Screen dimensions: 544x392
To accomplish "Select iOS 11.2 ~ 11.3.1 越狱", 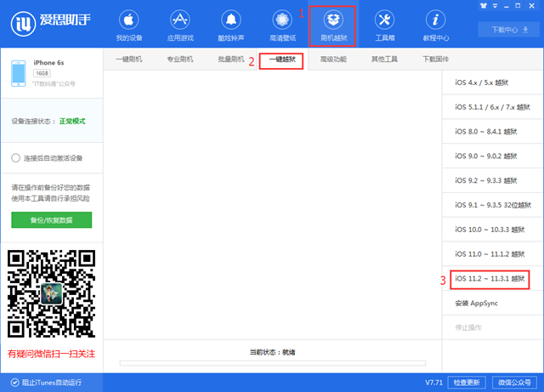I will tap(492, 278).
